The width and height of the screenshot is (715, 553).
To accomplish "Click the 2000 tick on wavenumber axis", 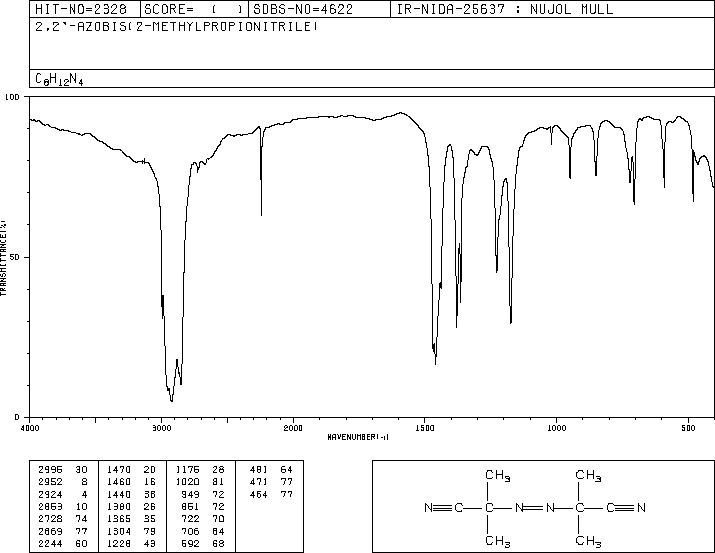I will (x=293, y=427).
